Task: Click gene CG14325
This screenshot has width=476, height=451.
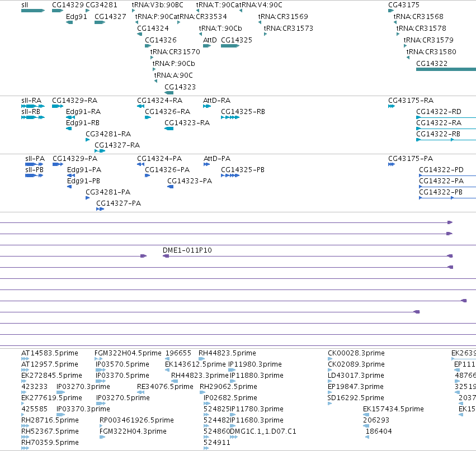Action: pyautogui.click(x=230, y=46)
